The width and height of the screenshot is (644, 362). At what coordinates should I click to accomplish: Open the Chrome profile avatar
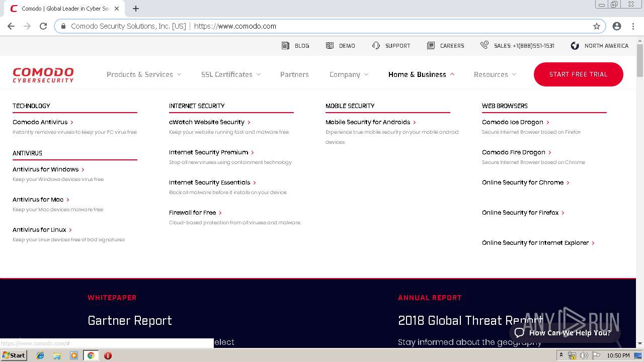[617, 26]
